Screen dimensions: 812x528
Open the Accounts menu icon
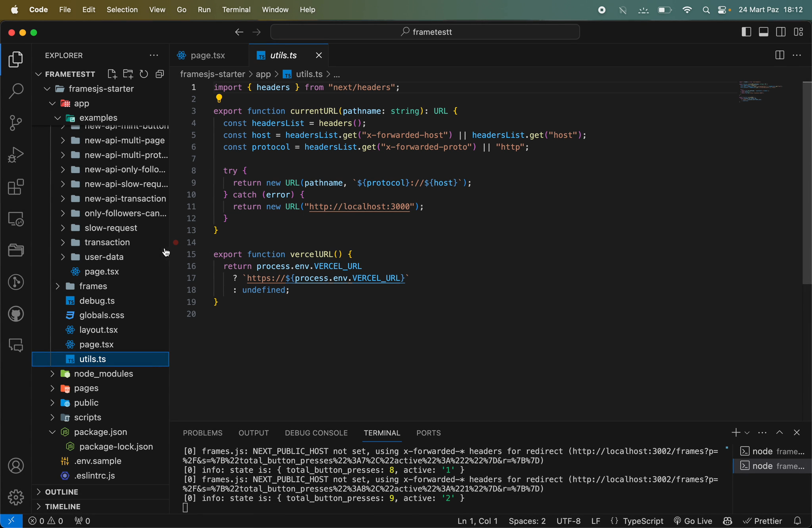pos(16,466)
